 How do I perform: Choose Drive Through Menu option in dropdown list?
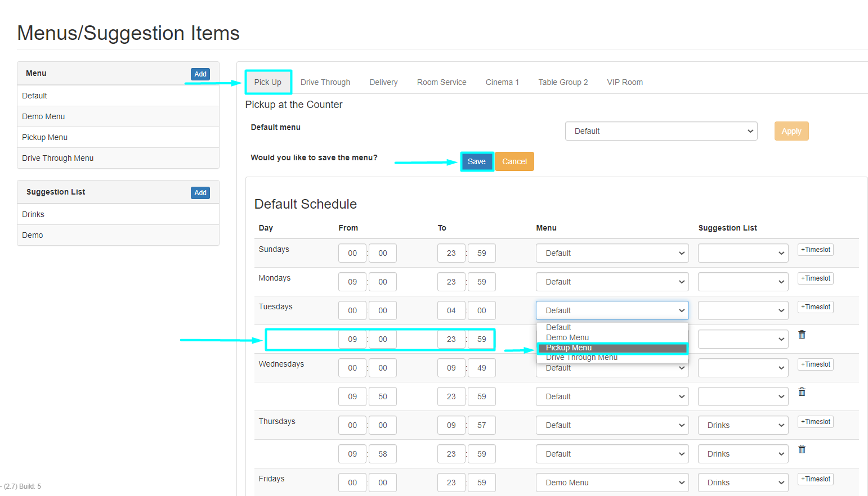pyautogui.click(x=612, y=358)
